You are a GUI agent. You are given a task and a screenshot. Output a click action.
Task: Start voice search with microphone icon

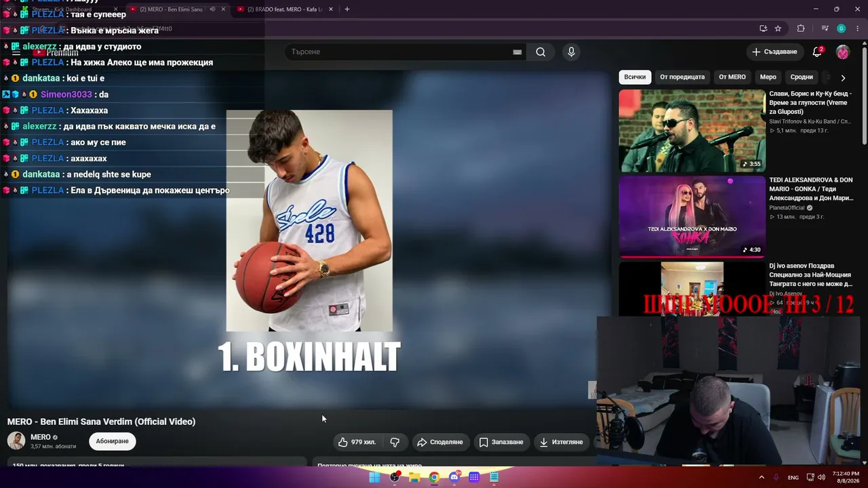[571, 52]
